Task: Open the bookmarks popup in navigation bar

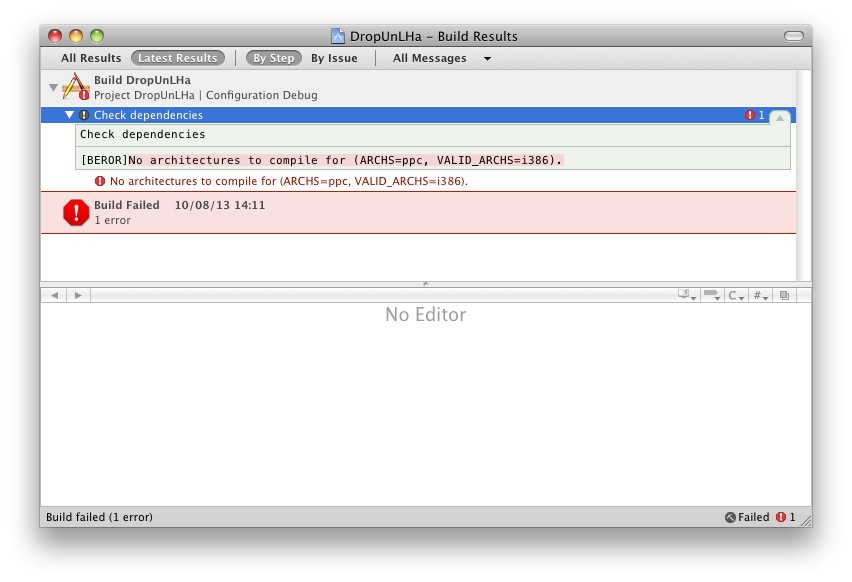Action: tap(687, 295)
